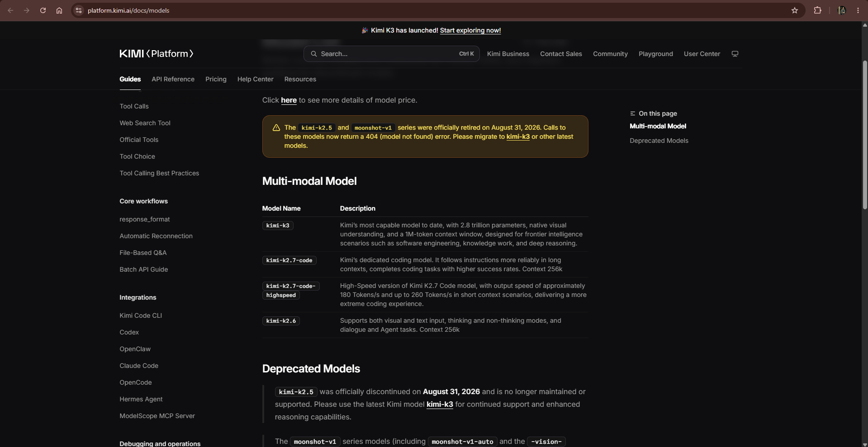Image resolution: width=868 pixels, height=447 pixels.
Task: Click the search magnifier icon
Action: click(313, 54)
